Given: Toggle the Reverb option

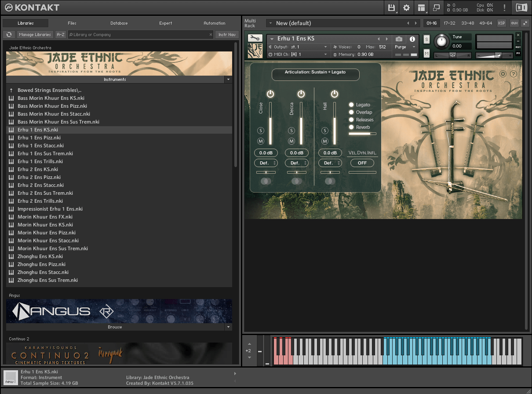Looking at the screenshot, I should (x=352, y=127).
